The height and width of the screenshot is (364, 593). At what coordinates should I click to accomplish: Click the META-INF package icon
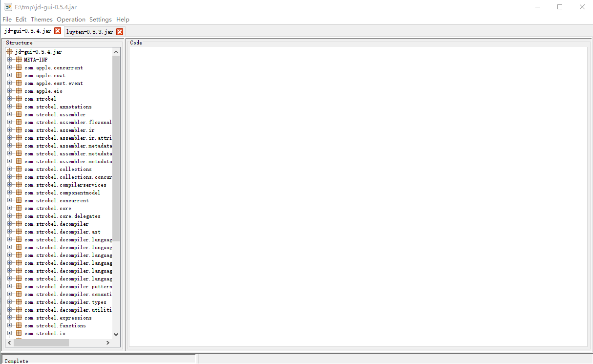19,60
